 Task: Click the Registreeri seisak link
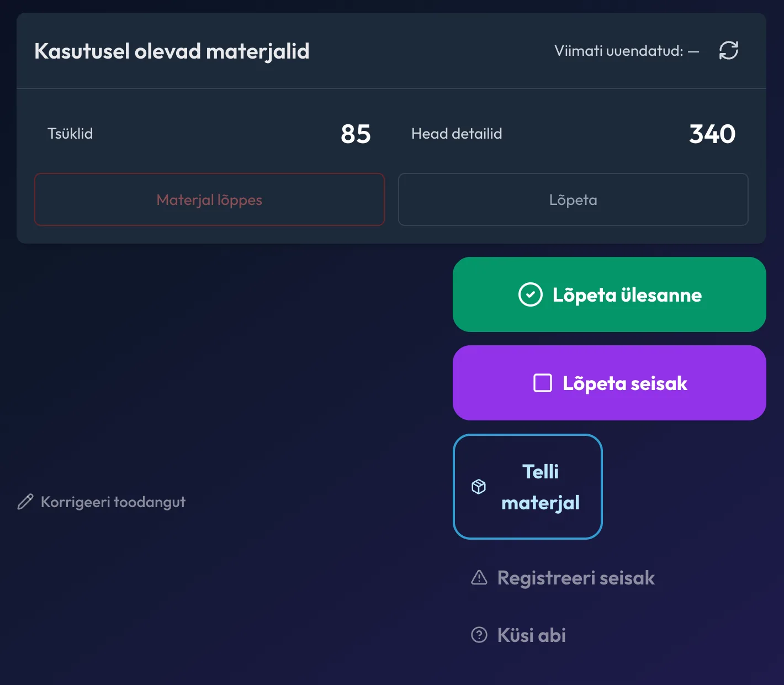point(563,578)
